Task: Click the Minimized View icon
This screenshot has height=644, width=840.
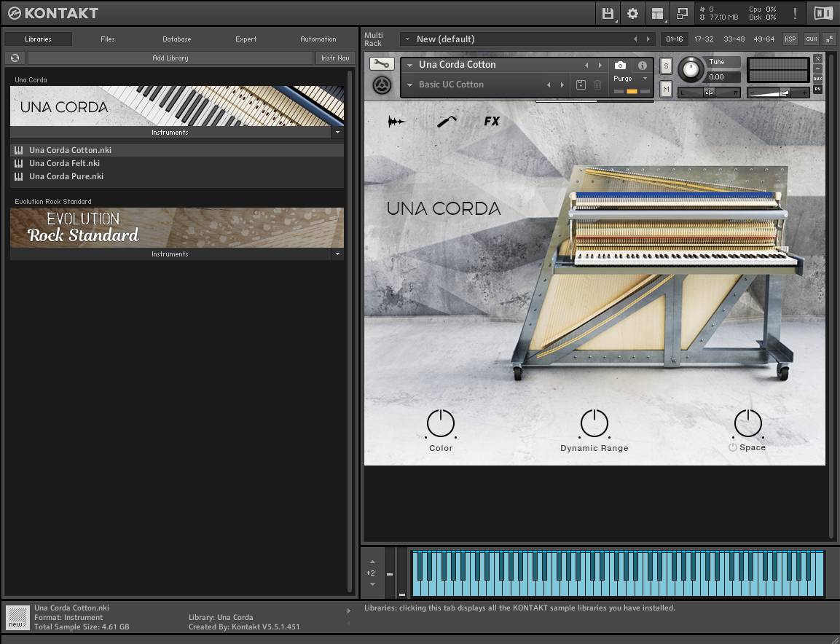Action: click(682, 13)
